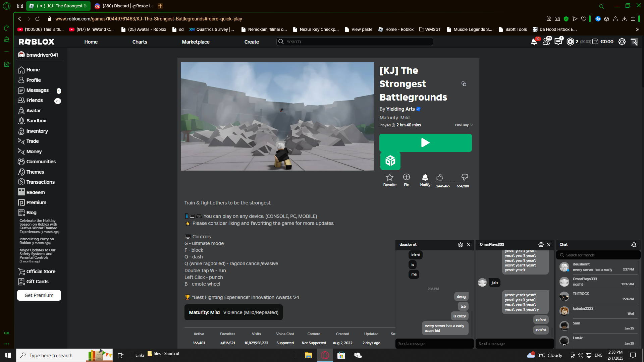The height and width of the screenshot is (362, 644).
Task: Like the game with thumbs up
Action: (x=439, y=177)
